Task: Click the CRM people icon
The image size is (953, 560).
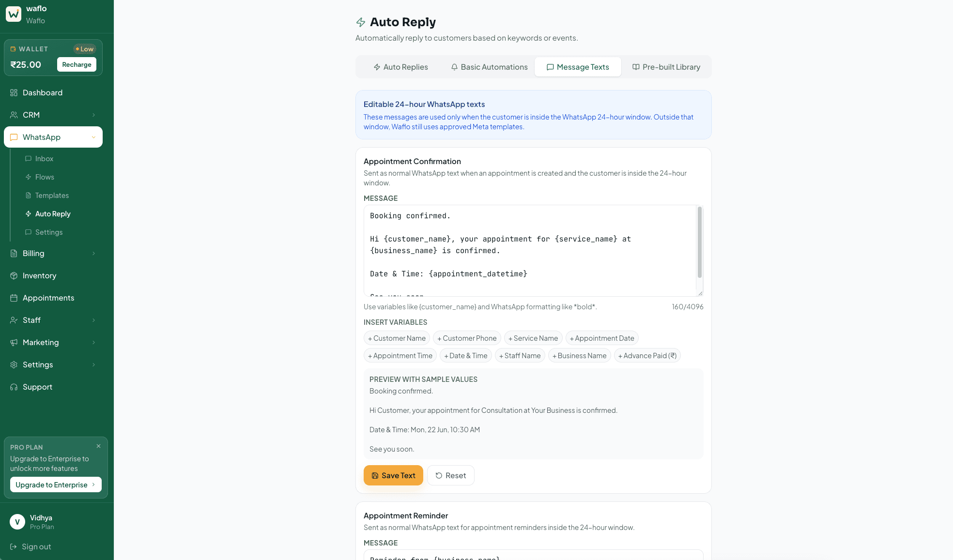Action: coord(14,115)
